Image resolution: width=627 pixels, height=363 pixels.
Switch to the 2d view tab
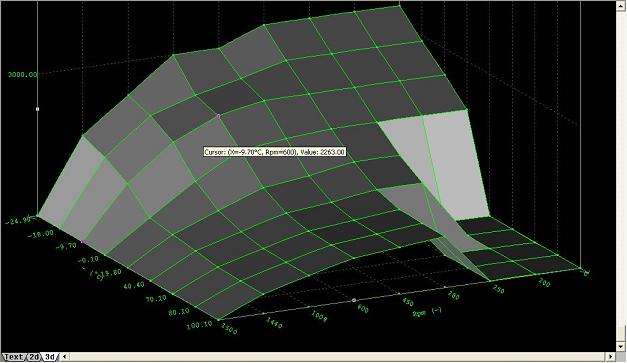coord(34,357)
